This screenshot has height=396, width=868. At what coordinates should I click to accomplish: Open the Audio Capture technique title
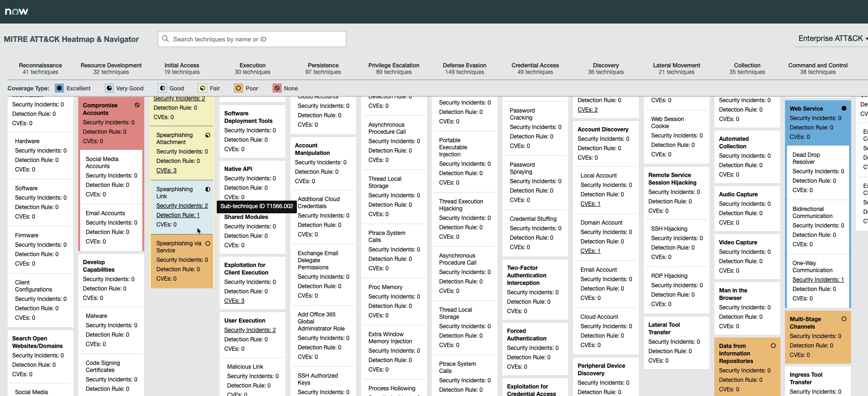tap(738, 194)
